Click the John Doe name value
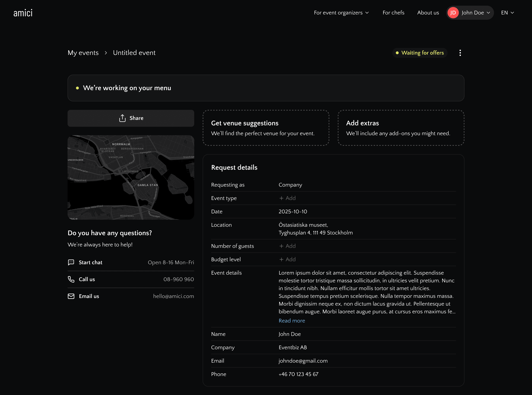This screenshot has width=532, height=395. click(289, 334)
